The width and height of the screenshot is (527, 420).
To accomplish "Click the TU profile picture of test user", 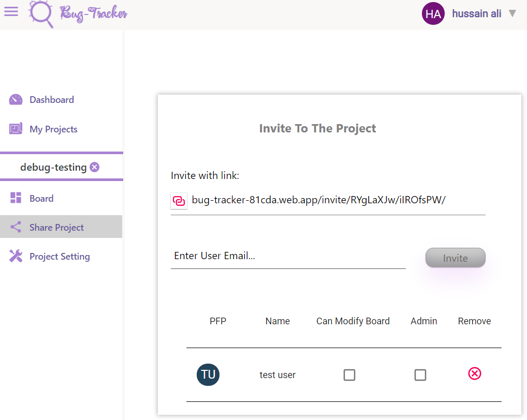I will click(x=208, y=374).
